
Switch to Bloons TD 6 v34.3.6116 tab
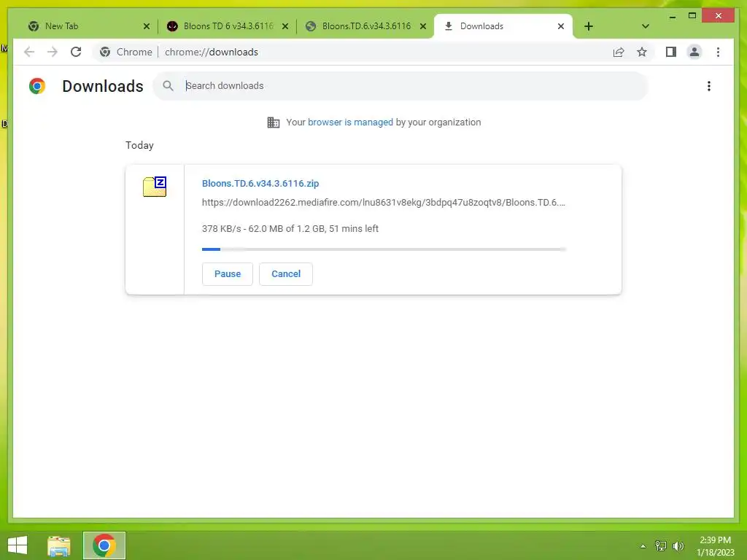pos(228,26)
